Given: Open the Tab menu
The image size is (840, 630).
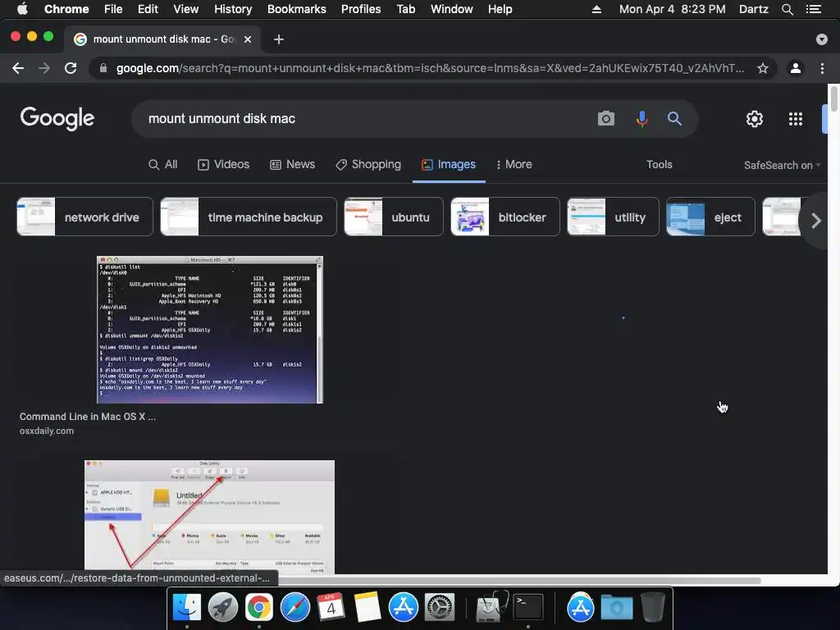Looking at the screenshot, I should (405, 9).
